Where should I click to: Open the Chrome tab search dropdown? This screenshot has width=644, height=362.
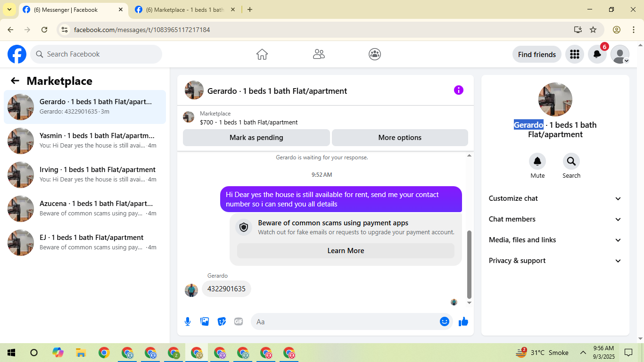(x=9, y=9)
